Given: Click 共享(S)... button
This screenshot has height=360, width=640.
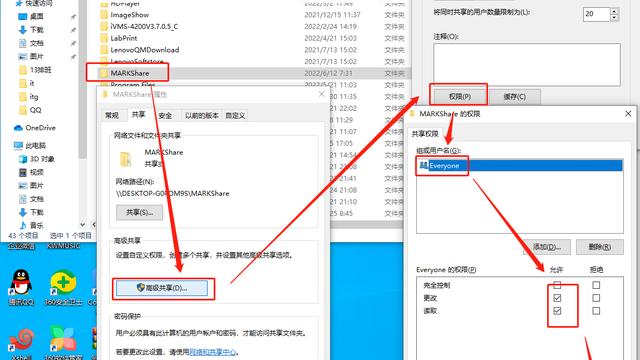Looking at the screenshot, I should 140,213.
